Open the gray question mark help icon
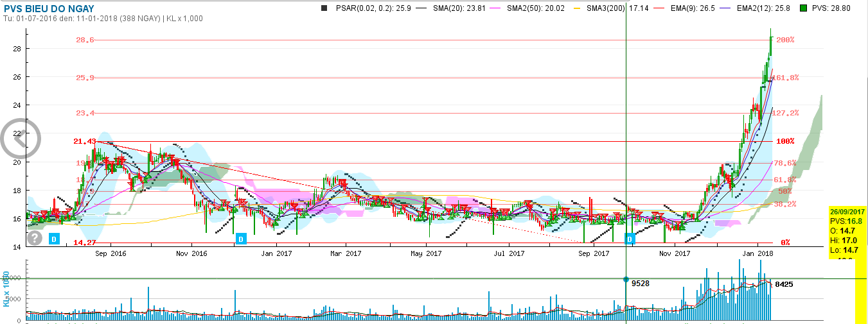This screenshot has height=324, width=868. coord(35,238)
